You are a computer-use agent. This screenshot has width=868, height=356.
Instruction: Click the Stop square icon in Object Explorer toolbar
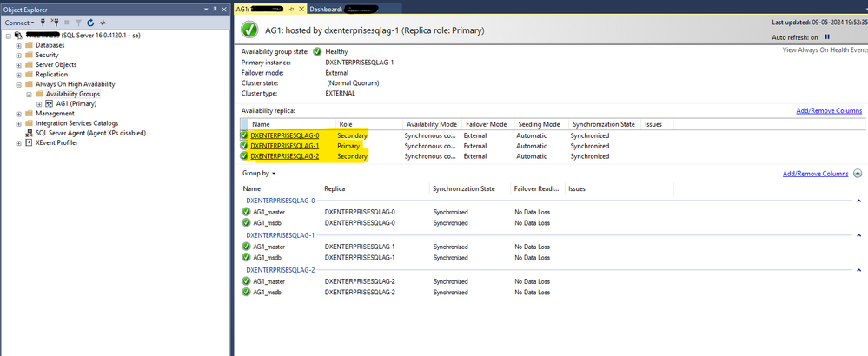[67, 23]
